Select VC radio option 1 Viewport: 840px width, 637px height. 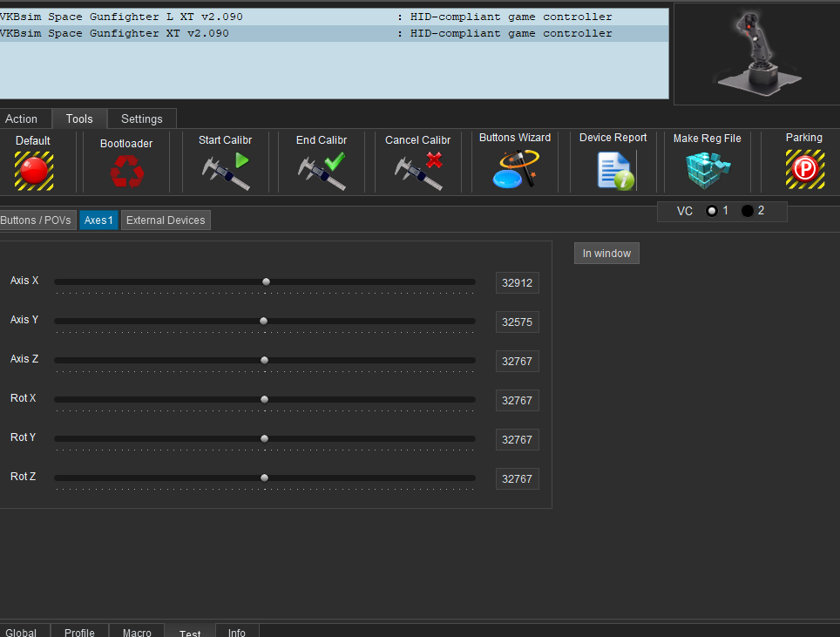click(711, 211)
